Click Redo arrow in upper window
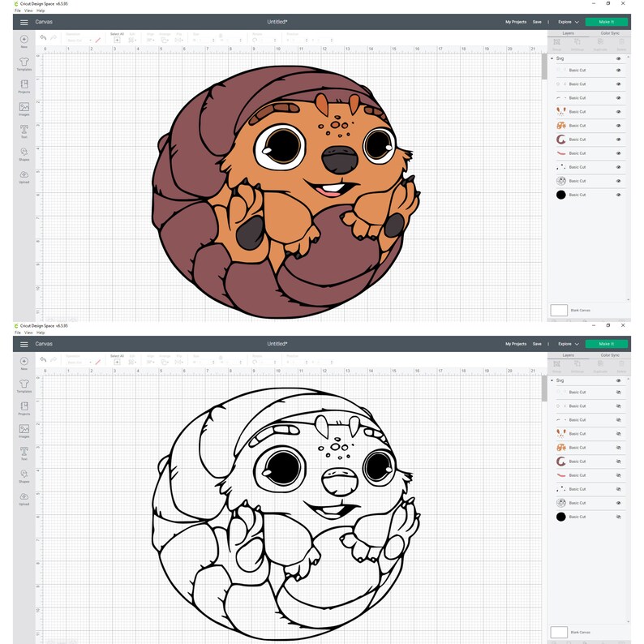This screenshot has height=644, width=644. point(54,38)
